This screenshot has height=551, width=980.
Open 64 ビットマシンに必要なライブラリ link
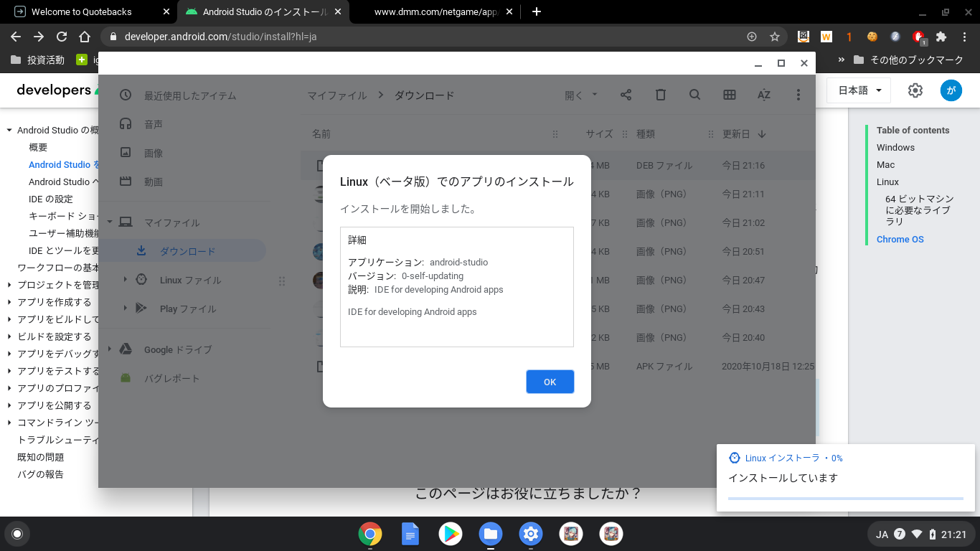[x=920, y=210]
